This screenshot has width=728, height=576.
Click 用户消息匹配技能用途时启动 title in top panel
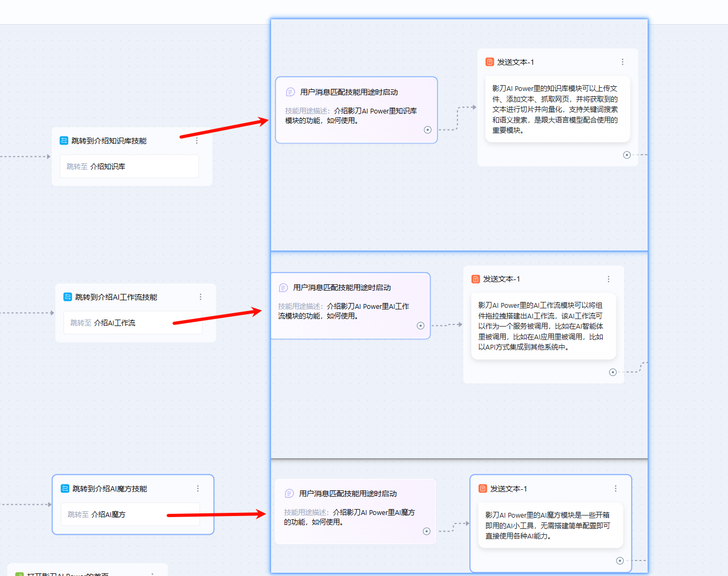[349, 92]
